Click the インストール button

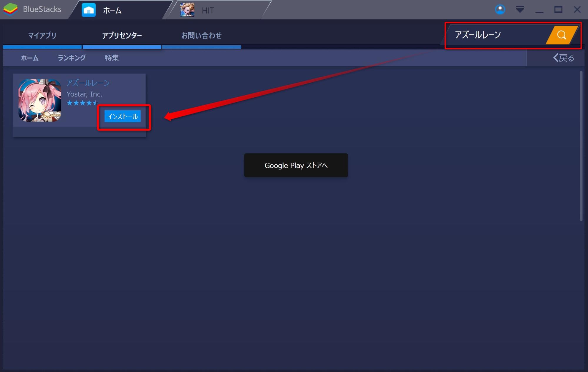click(x=123, y=116)
